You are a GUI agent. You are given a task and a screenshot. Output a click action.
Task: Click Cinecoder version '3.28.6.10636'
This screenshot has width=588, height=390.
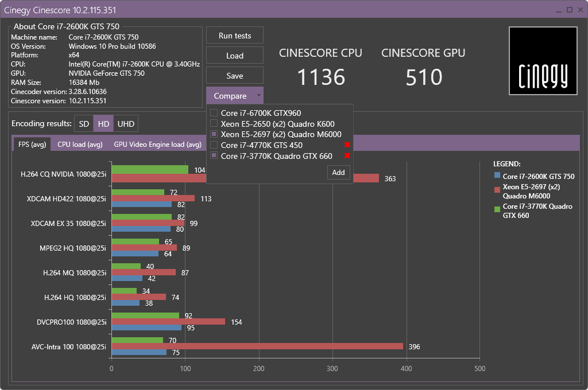coord(87,91)
